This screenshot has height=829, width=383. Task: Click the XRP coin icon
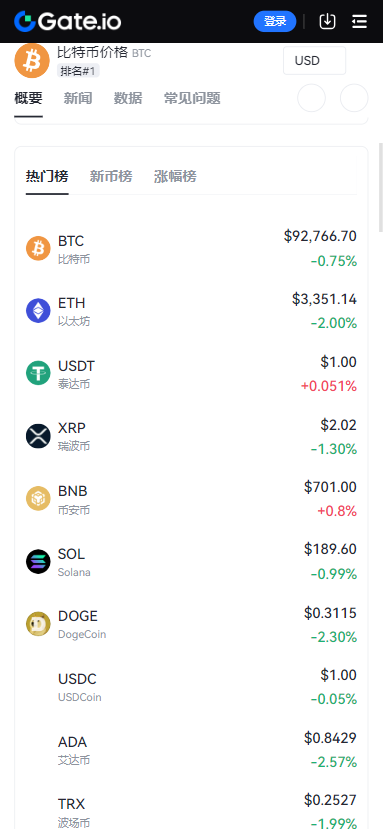(x=38, y=436)
